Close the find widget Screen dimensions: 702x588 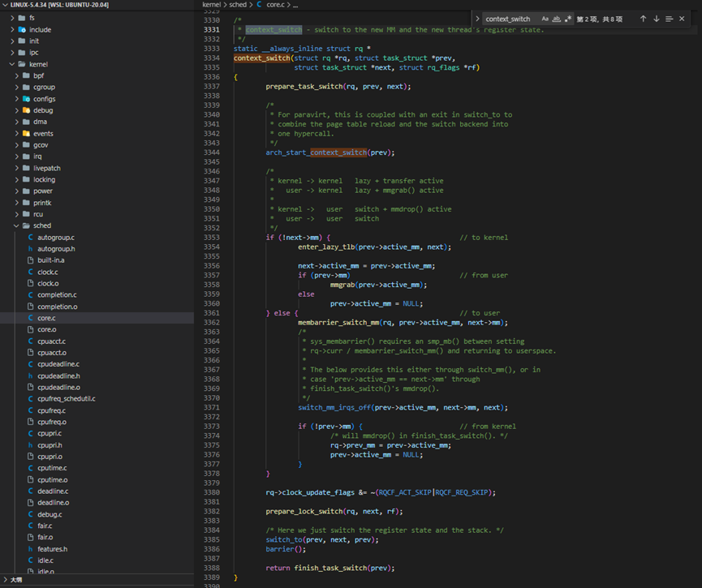(x=682, y=19)
